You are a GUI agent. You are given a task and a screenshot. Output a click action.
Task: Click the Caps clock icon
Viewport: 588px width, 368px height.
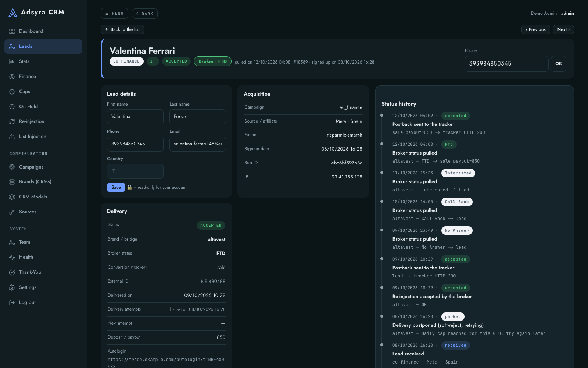12,92
